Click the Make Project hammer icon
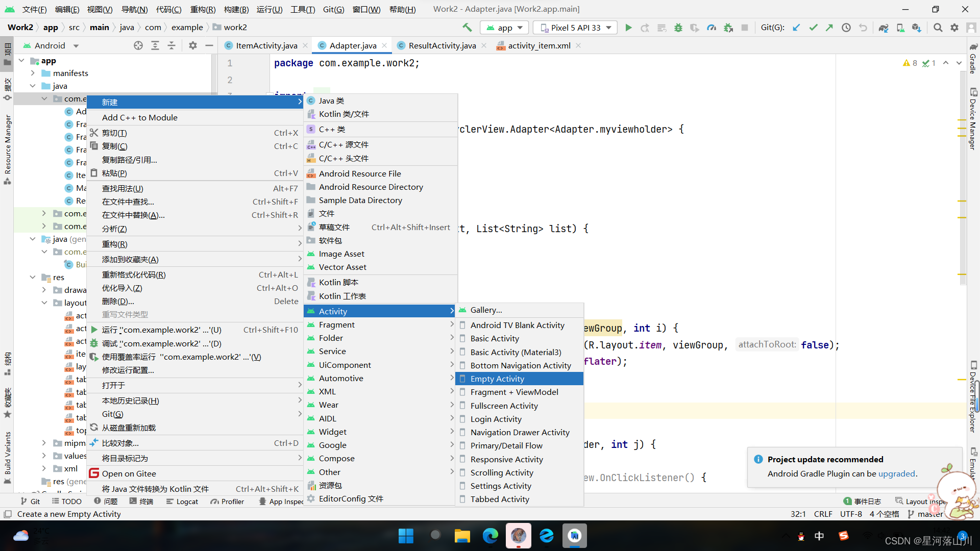The width and height of the screenshot is (980, 551). pos(467,28)
